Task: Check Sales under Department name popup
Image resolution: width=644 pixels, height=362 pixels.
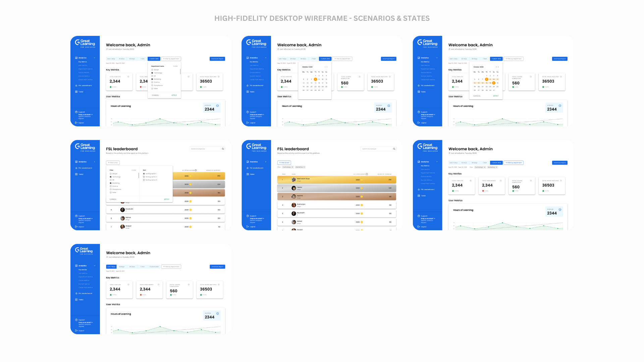Action: 152,88
